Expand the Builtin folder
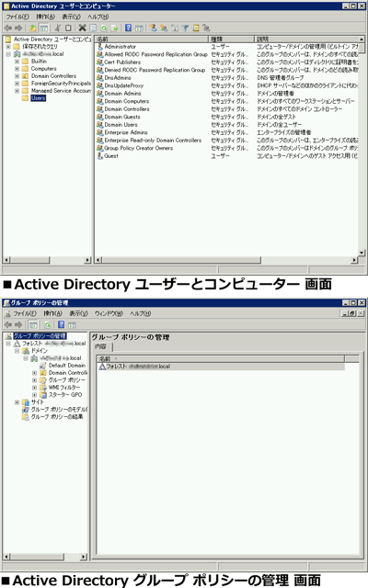 [17, 62]
